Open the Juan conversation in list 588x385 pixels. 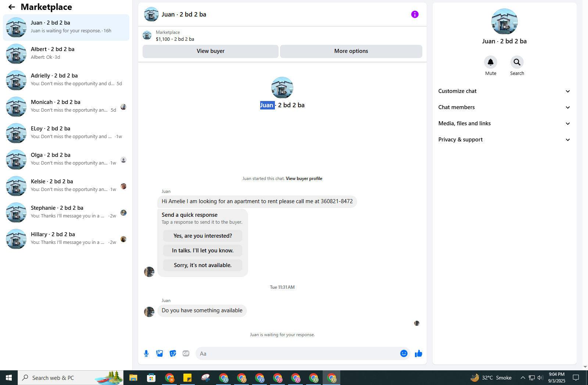tap(66, 28)
